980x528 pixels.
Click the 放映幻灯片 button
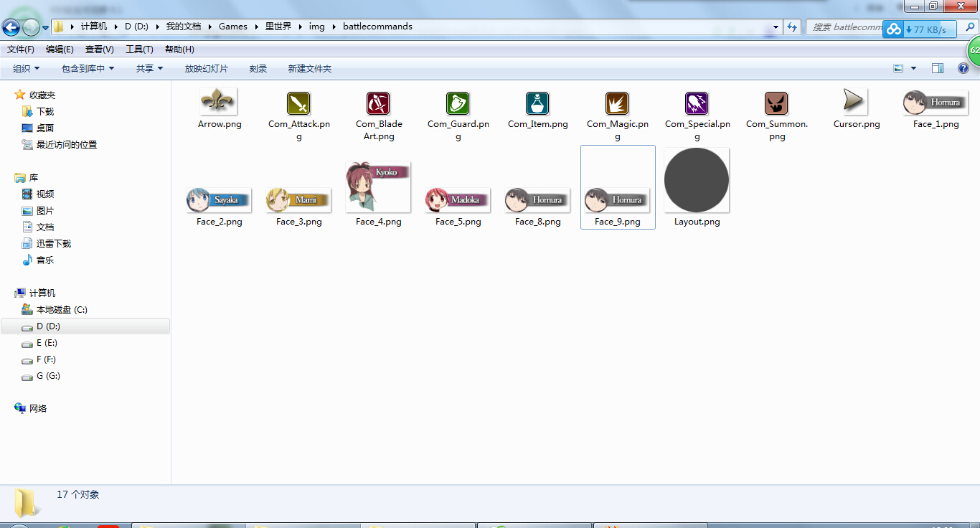(206, 69)
